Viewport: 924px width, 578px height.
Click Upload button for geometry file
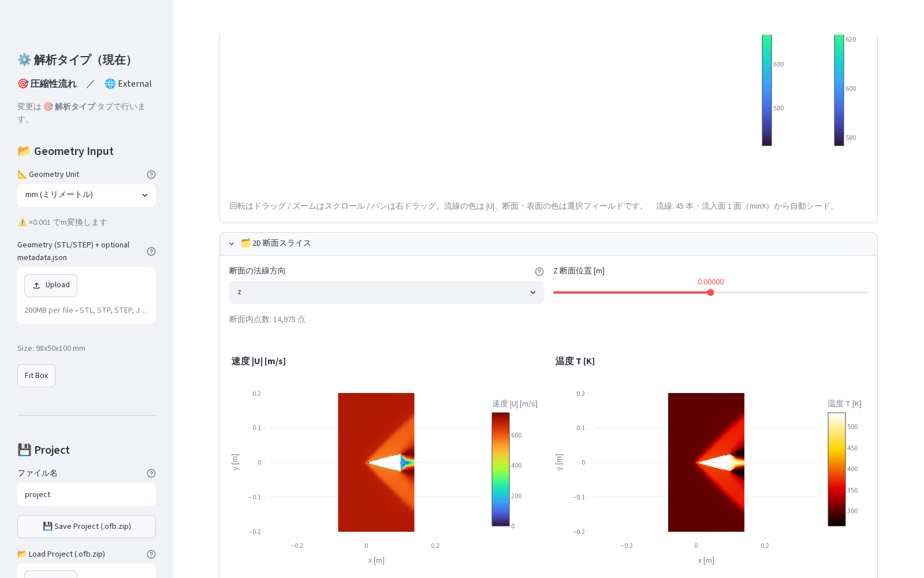[51, 286]
